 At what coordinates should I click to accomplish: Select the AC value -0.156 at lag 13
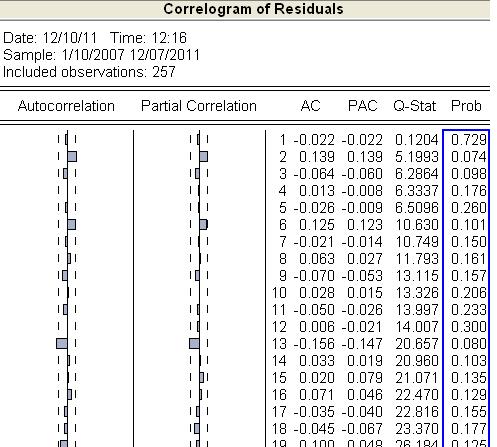tap(314, 344)
